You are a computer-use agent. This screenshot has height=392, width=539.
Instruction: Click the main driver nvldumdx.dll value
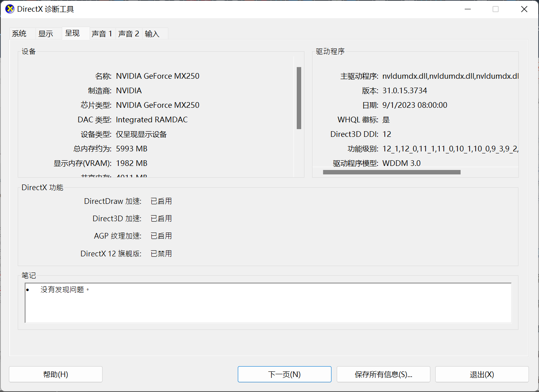point(451,76)
